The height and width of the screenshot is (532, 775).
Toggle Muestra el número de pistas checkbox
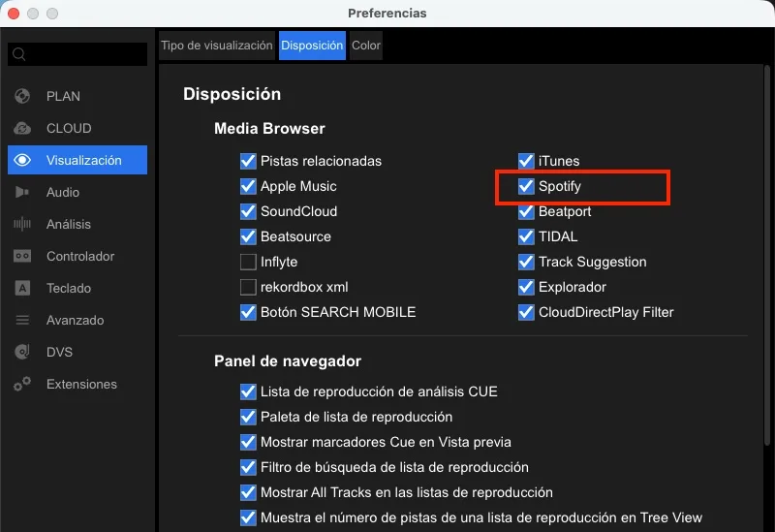click(248, 517)
